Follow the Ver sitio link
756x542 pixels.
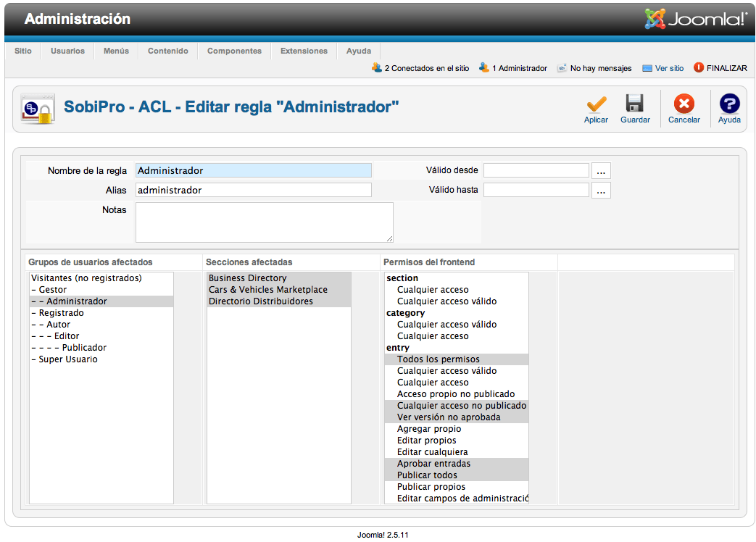coord(669,68)
